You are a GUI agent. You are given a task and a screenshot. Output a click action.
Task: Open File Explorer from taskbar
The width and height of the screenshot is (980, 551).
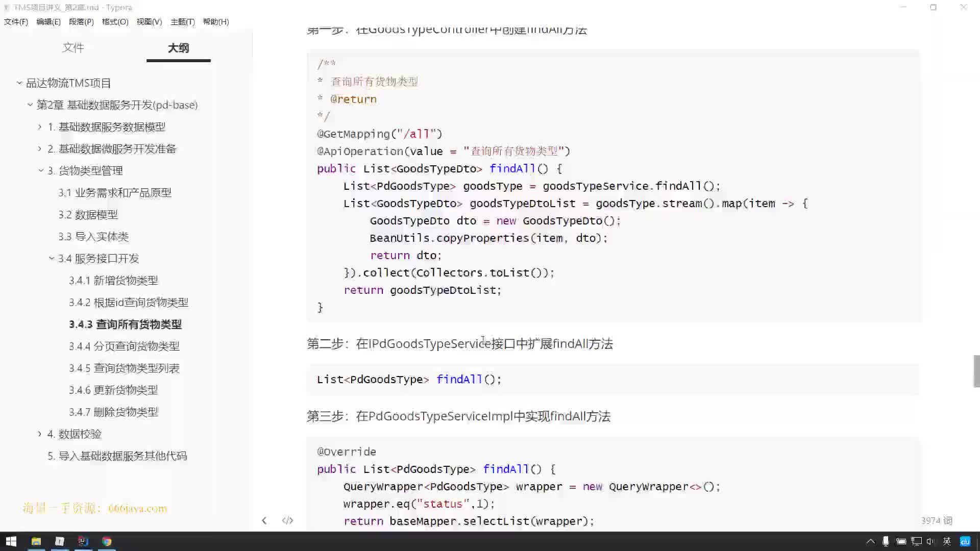click(x=36, y=541)
